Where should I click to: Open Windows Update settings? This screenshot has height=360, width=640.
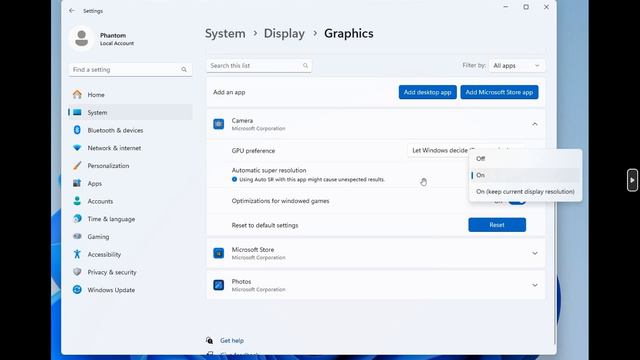pyautogui.click(x=130, y=290)
